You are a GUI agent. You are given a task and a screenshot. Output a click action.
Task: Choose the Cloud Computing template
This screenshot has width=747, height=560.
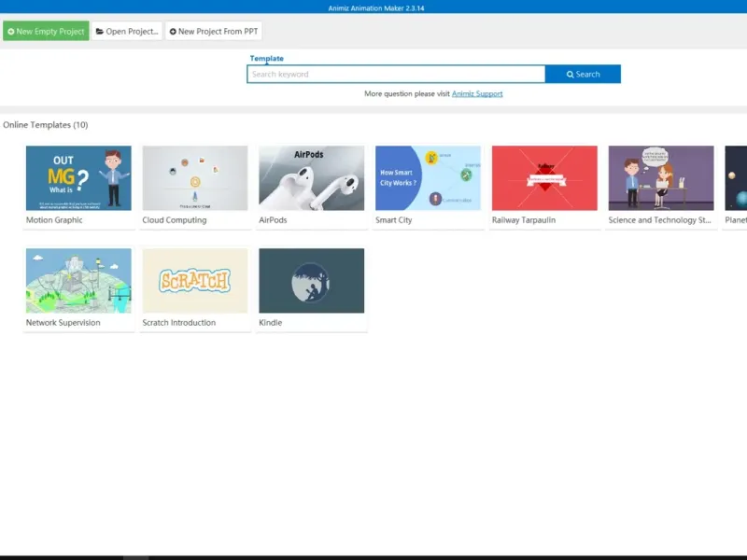click(195, 178)
